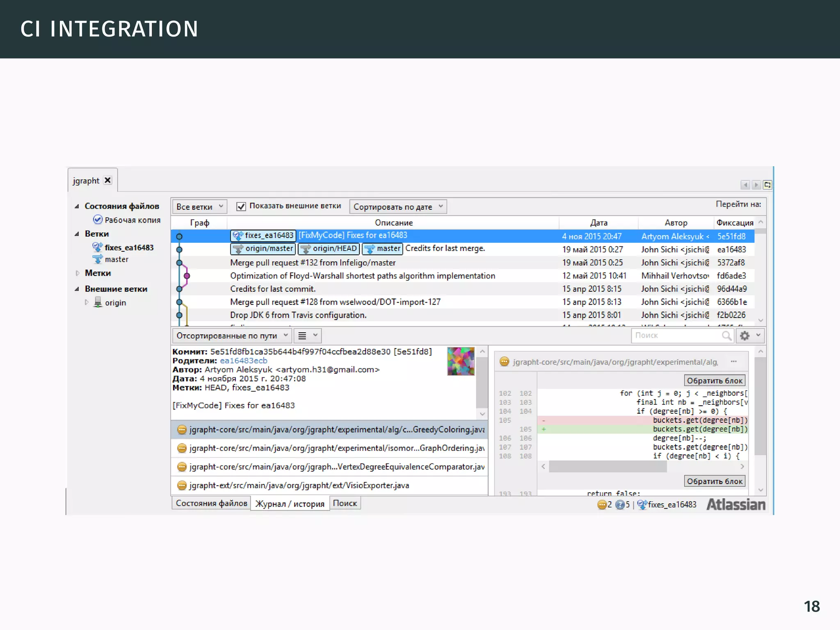Click the list view mode icon
Image resolution: width=840 pixels, height=630 pixels.
(x=302, y=336)
